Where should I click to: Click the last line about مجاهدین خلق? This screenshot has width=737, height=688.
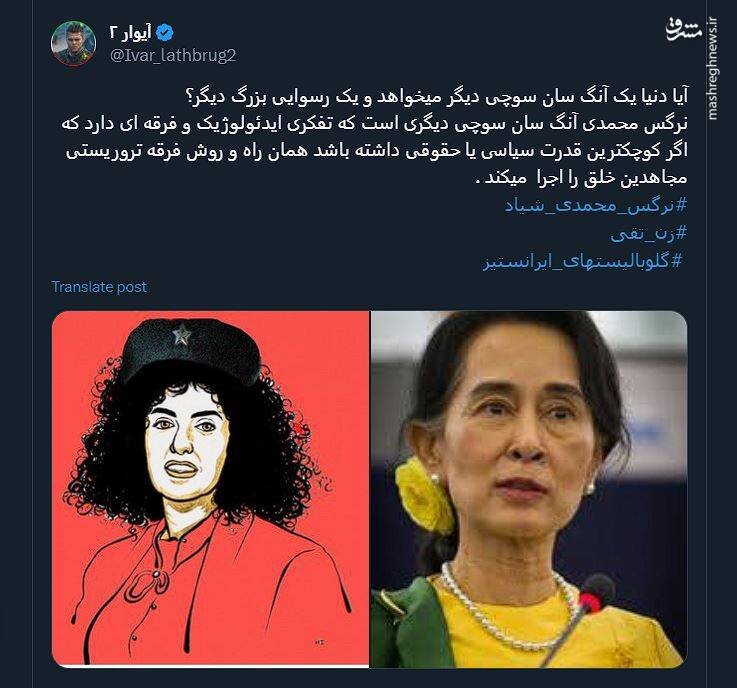[x=581, y=178]
